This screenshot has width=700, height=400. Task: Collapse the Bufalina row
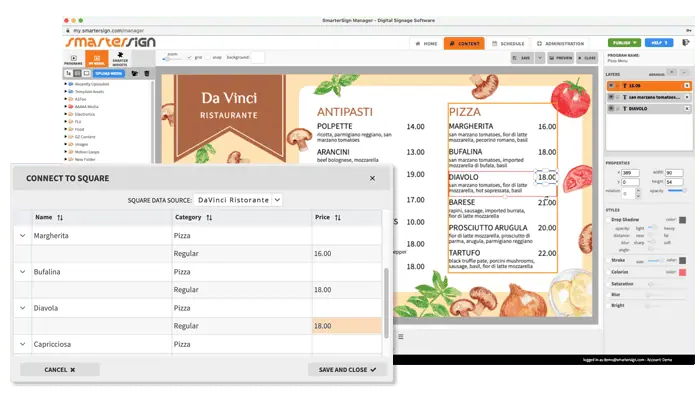23,272
